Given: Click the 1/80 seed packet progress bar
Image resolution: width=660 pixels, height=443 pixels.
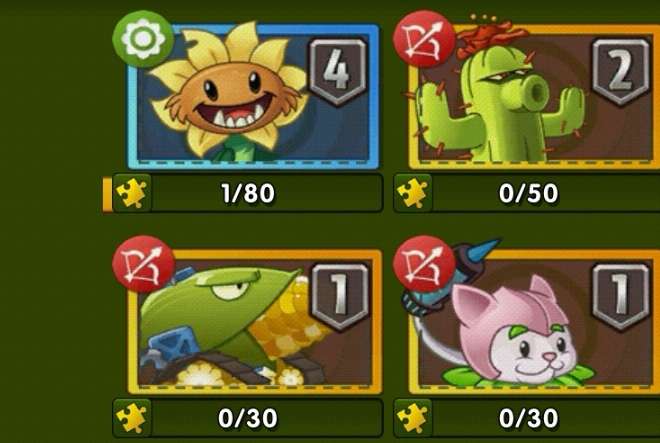Looking at the screenshot, I should click(x=248, y=193).
